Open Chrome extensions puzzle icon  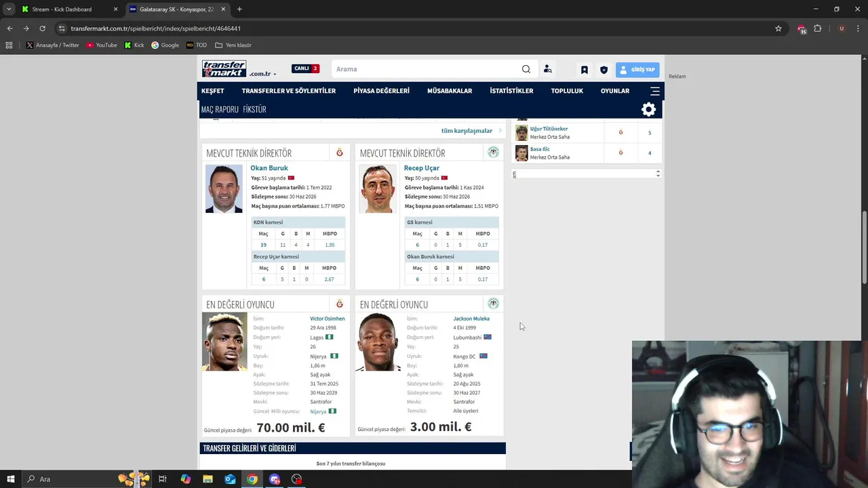(817, 28)
